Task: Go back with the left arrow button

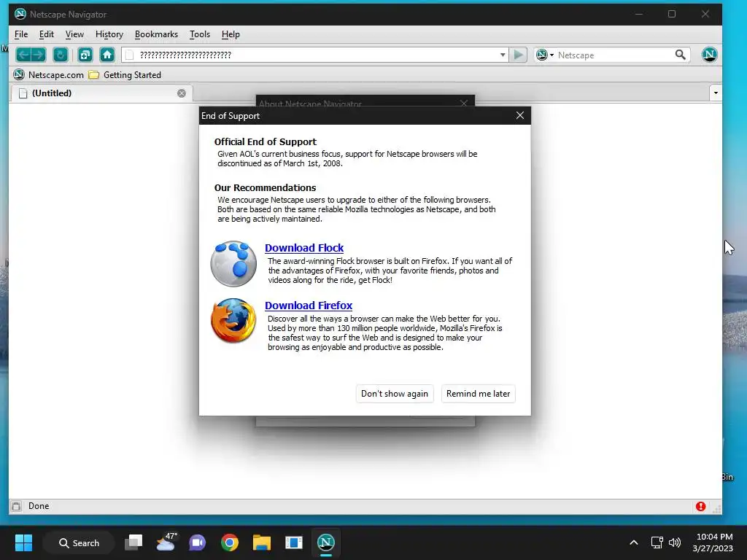Action: pos(23,55)
